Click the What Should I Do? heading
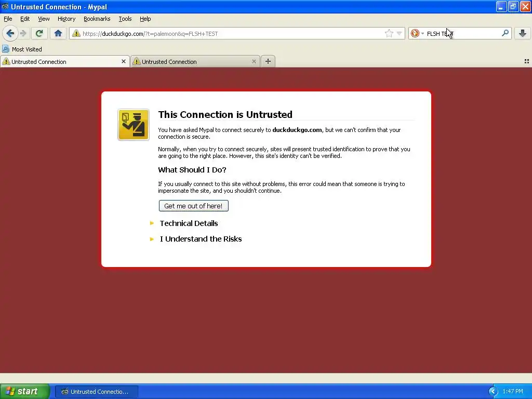The height and width of the screenshot is (399, 532). [192, 170]
